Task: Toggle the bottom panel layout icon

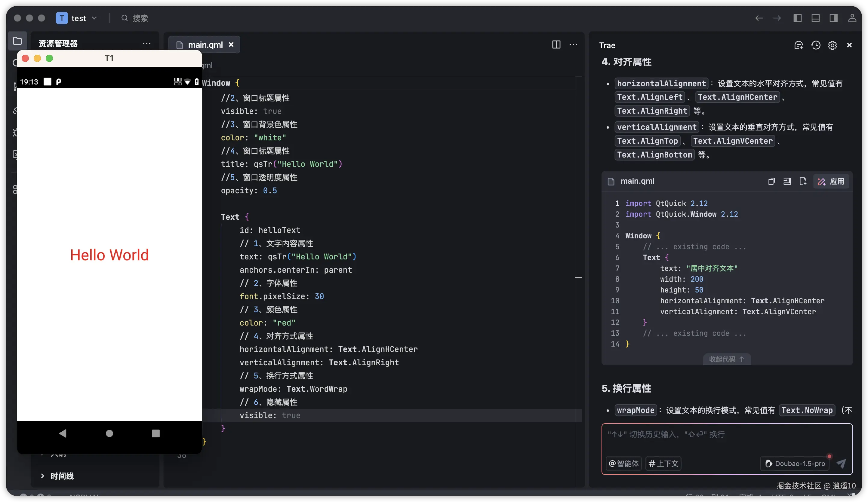Action: pyautogui.click(x=815, y=18)
